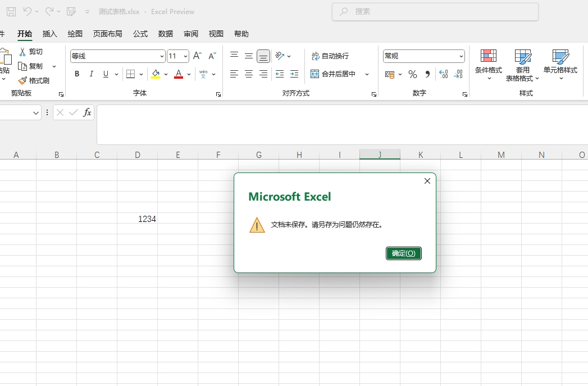Viewport: 588px width, 386px height.
Task: Select the cell containing 1234
Action: [137, 219]
